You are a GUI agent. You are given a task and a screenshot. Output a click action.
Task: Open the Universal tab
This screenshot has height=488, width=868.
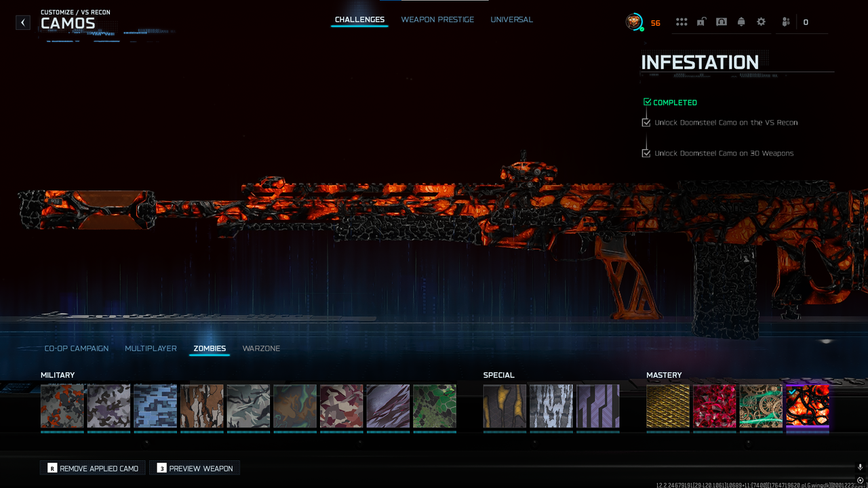[511, 20]
